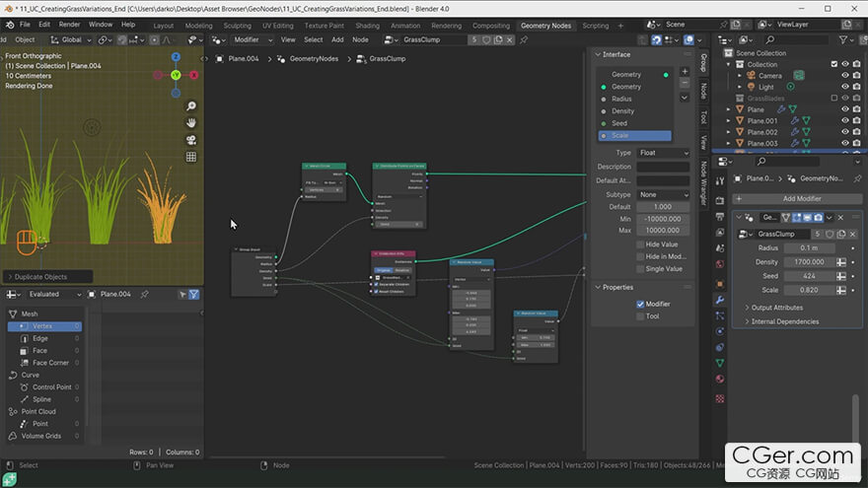Expand the Internal Dependencies section

pos(784,321)
